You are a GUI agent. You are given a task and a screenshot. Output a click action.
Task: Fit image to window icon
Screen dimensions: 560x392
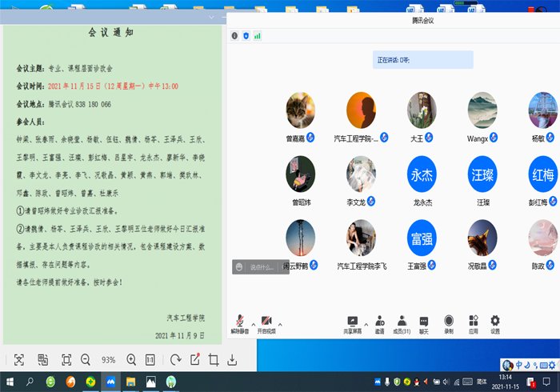point(66,359)
